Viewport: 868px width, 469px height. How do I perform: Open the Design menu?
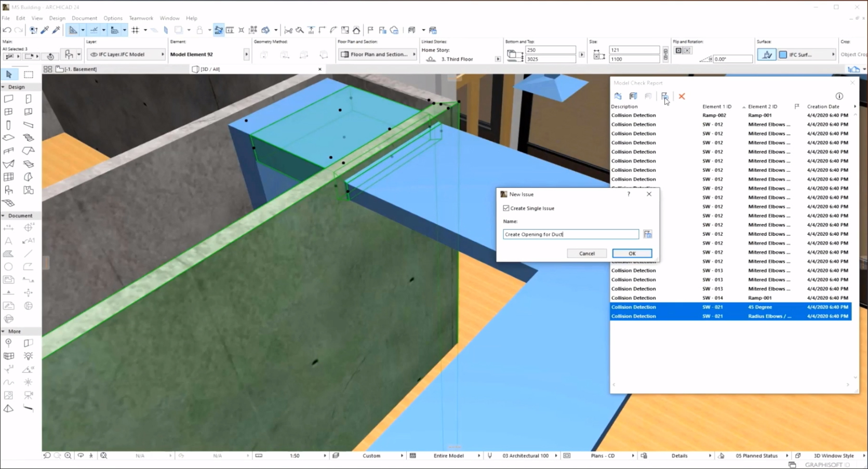pos(57,18)
